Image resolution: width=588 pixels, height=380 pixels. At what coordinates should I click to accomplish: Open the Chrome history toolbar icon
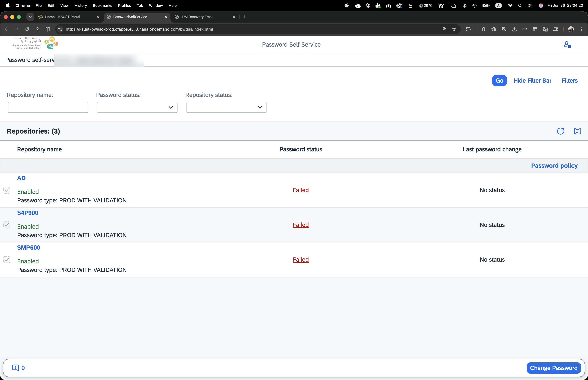pyautogui.click(x=504, y=29)
